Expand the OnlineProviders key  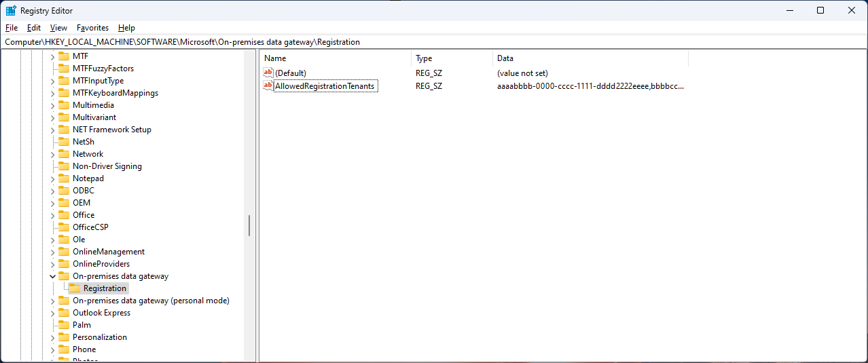coord(53,264)
